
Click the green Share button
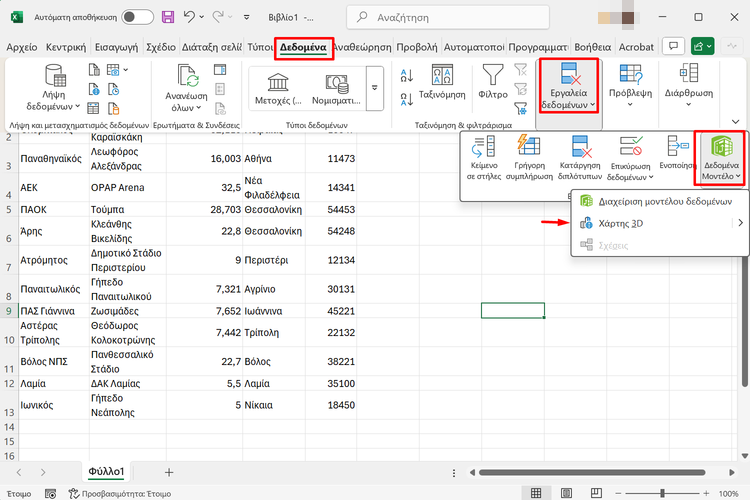(x=702, y=46)
